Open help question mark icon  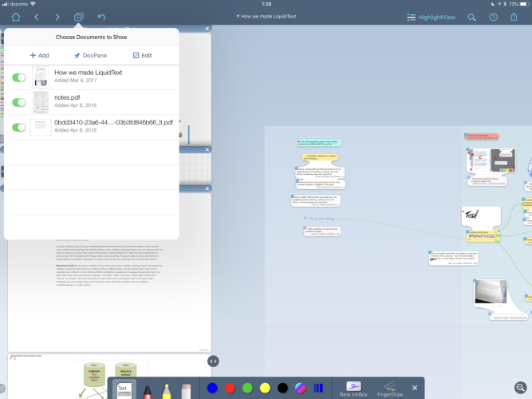pyautogui.click(x=493, y=17)
